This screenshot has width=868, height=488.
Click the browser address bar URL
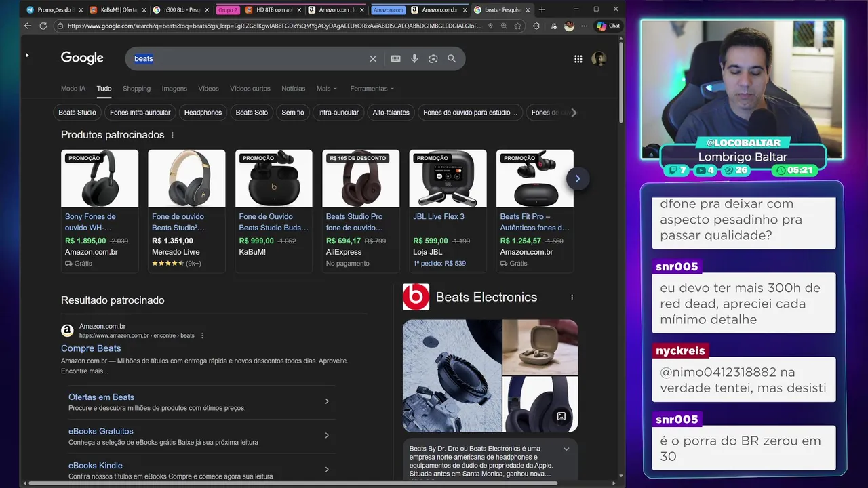(275, 26)
